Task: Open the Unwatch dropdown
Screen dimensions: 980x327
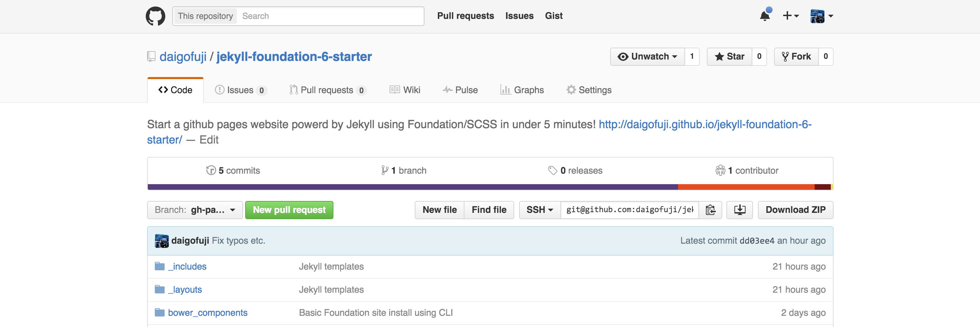Action: click(648, 57)
